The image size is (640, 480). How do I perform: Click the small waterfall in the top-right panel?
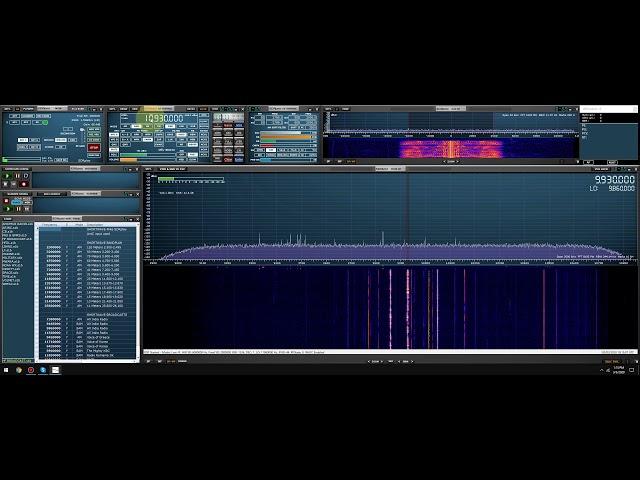click(x=451, y=149)
